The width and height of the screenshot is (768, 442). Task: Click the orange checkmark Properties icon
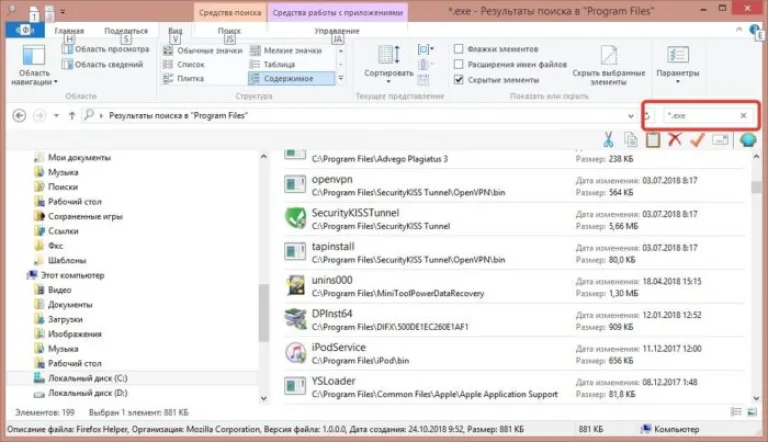coord(697,140)
